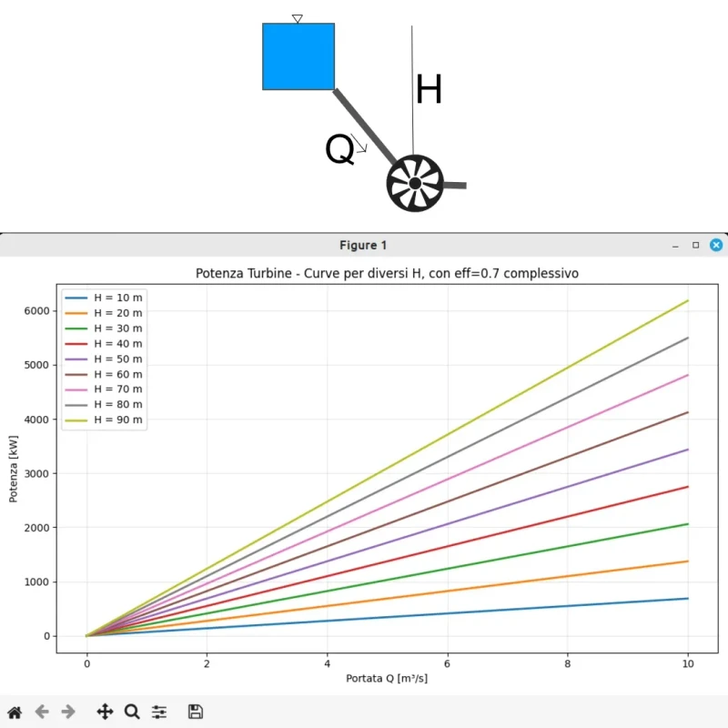This screenshot has height=728, width=728.
Task: Click the 5000 tick on the y-axis
Action: tap(36, 365)
